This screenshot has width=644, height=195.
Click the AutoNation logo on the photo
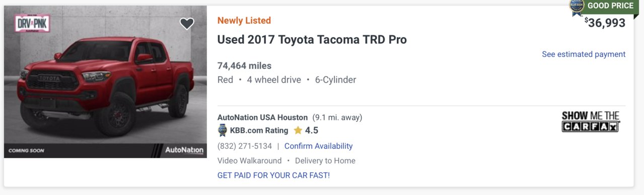(x=184, y=150)
